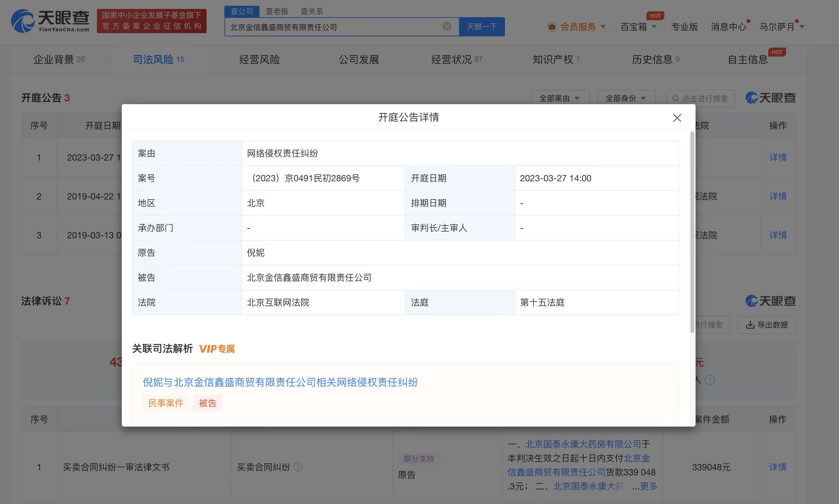Click the 更多 link in judgment text
Screen dimensions: 839x504
tap(649, 486)
